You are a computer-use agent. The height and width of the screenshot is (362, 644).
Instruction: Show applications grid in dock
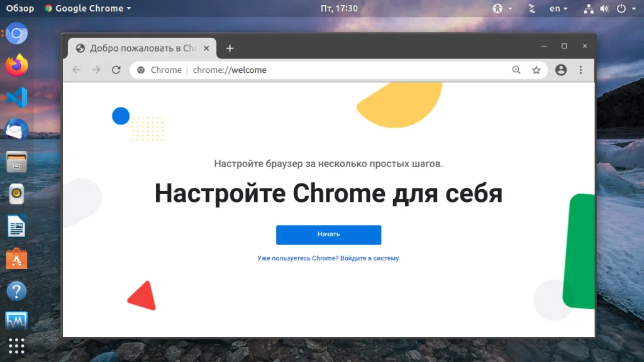pyautogui.click(x=16, y=346)
